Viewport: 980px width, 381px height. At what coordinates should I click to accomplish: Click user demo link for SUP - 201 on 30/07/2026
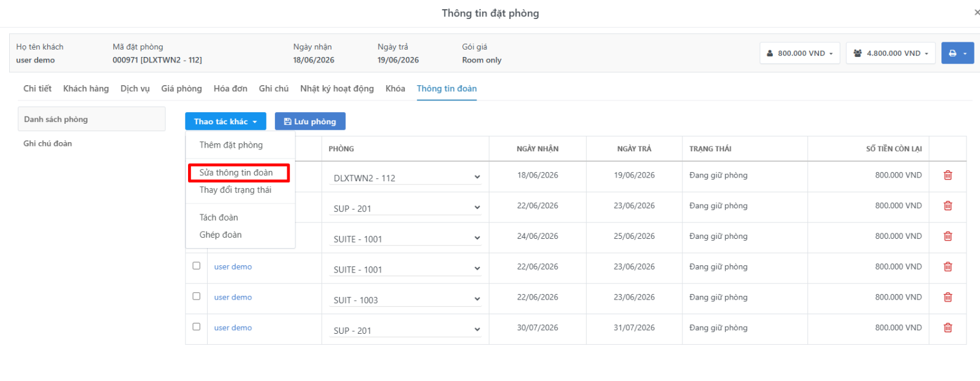(233, 328)
